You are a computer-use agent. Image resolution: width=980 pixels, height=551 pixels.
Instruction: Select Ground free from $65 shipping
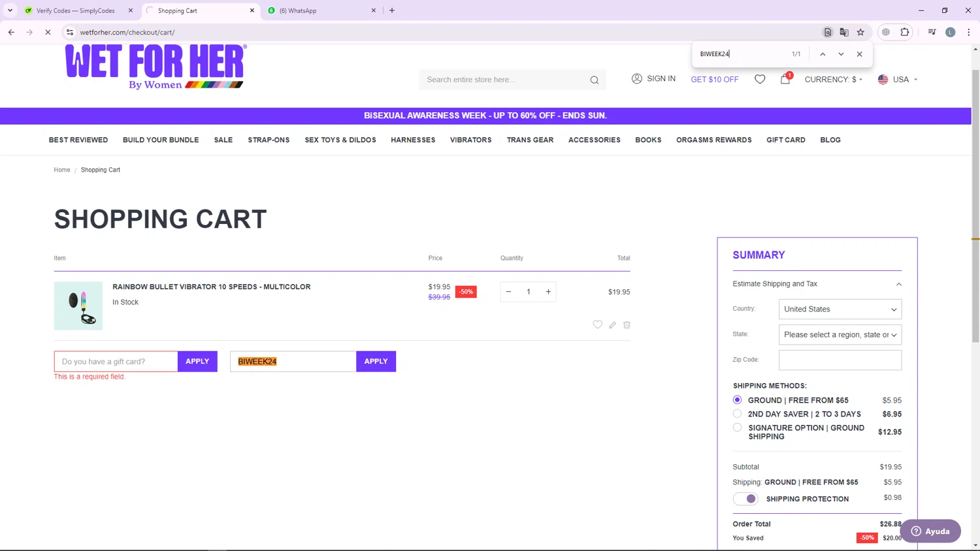(737, 400)
